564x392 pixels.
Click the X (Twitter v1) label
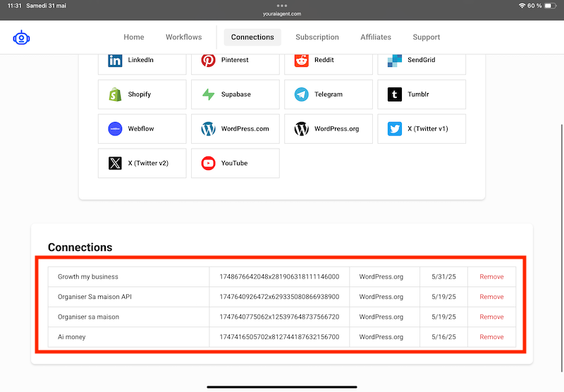428,129
